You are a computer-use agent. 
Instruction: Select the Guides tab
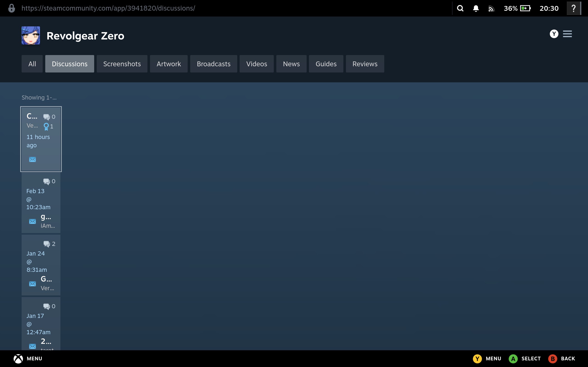(x=326, y=64)
